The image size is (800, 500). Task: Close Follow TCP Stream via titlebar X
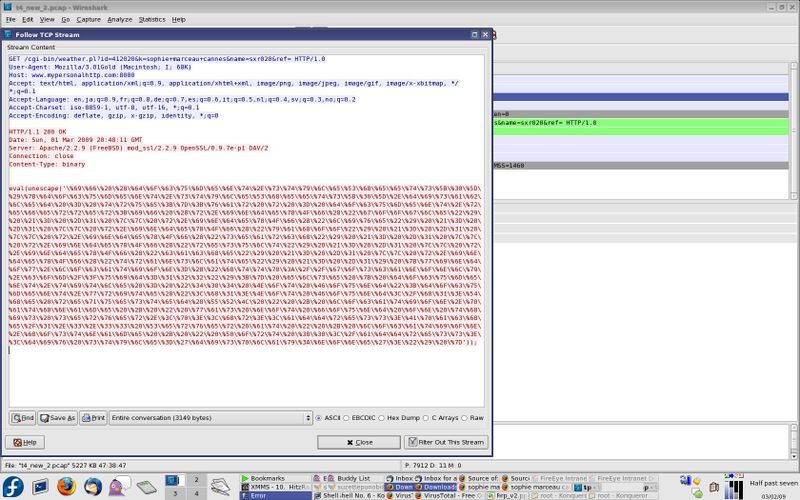tap(485, 35)
